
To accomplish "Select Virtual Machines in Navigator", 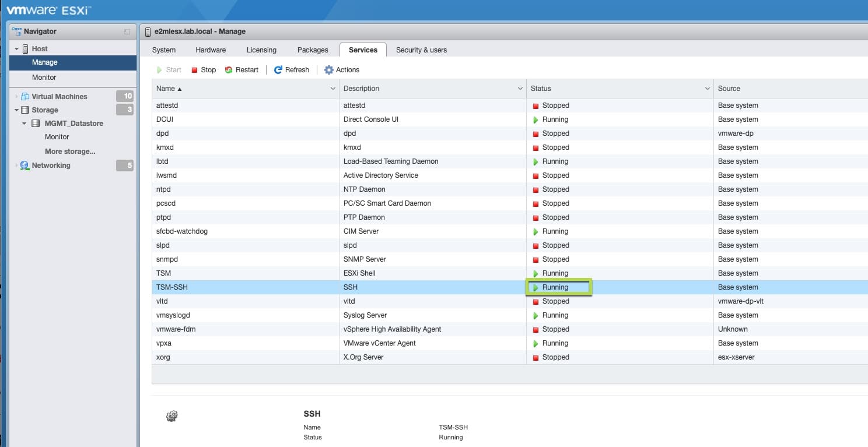I will 60,97.
